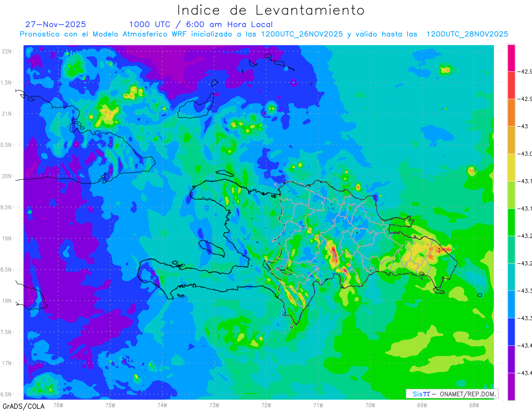This screenshot has width=532, height=411.
Task: Click the "-43.0" color bar value
Action: tap(524, 154)
